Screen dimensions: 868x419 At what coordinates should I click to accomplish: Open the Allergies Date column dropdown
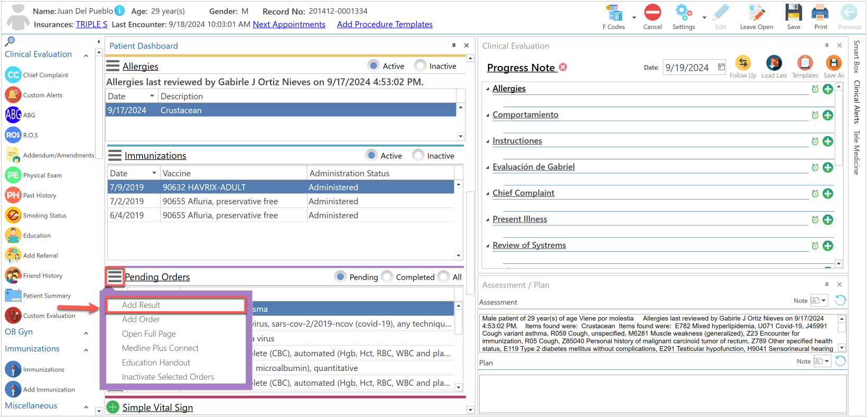(152, 96)
